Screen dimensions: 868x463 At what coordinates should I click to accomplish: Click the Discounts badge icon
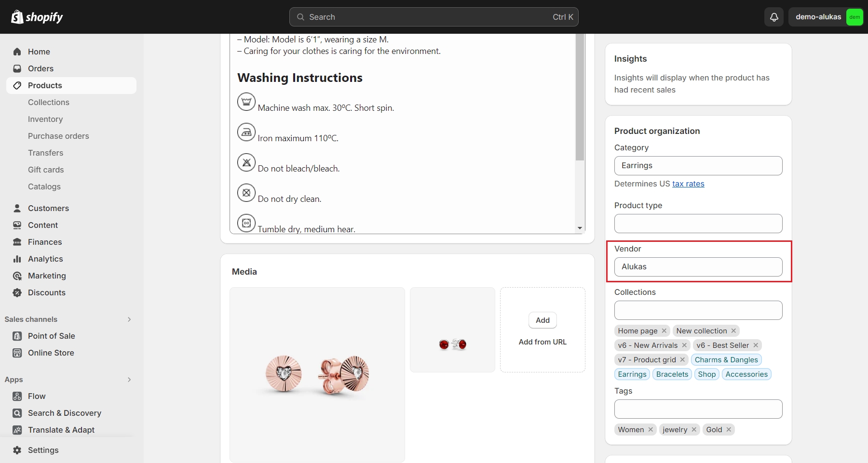click(x=17, y=292)
